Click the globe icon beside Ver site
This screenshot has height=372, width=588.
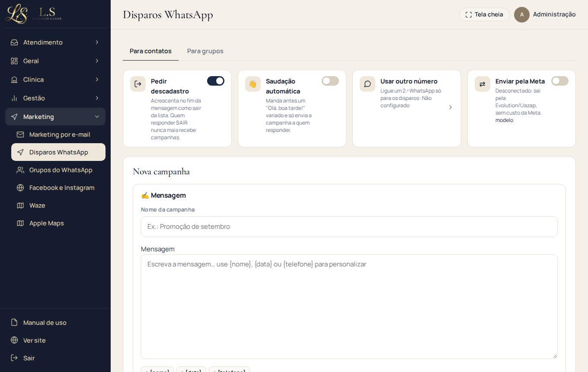14,340
